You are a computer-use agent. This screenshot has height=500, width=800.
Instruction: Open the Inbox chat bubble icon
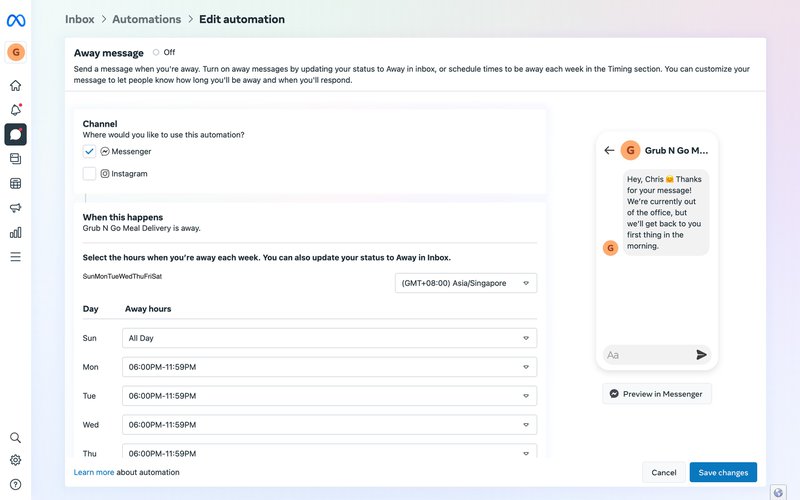coord(15,134)
